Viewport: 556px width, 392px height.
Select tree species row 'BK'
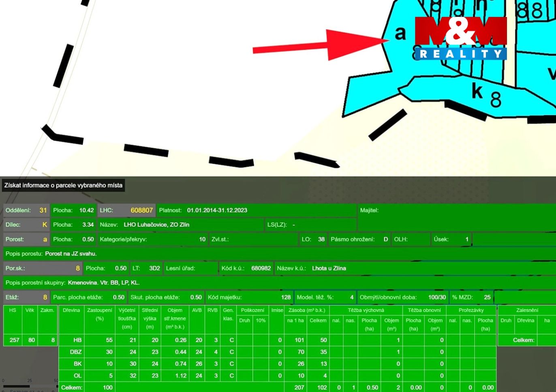point(278,364)
